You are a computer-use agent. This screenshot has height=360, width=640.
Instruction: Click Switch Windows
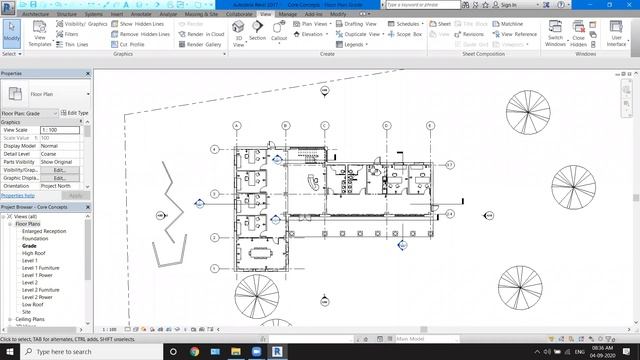(x=555, y=34)
